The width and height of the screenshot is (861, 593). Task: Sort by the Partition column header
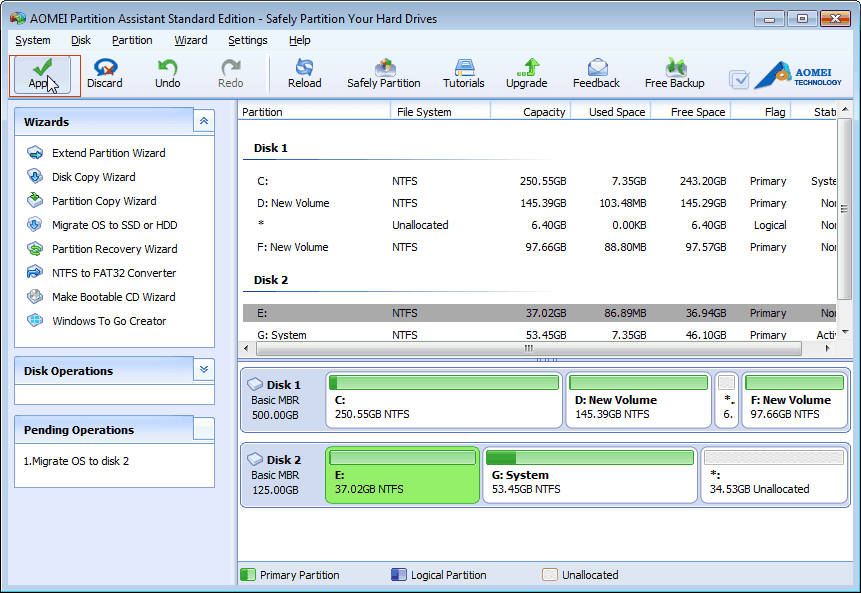(x=315, y=111)
